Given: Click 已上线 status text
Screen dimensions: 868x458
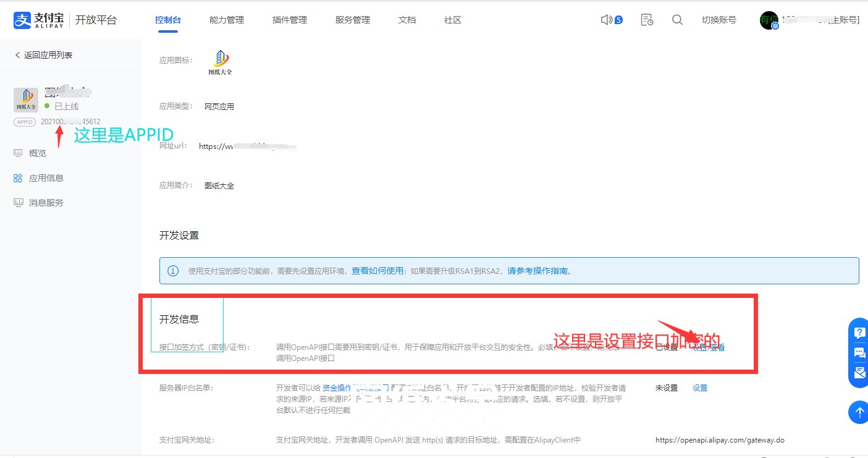Looking at the screenshot, I should (x=66, y=106).
